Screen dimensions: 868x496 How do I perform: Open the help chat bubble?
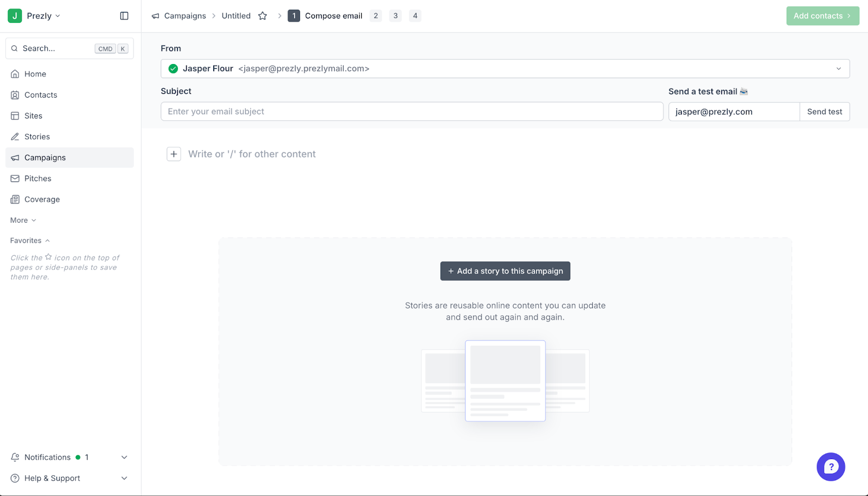click(x=831, y=467)
